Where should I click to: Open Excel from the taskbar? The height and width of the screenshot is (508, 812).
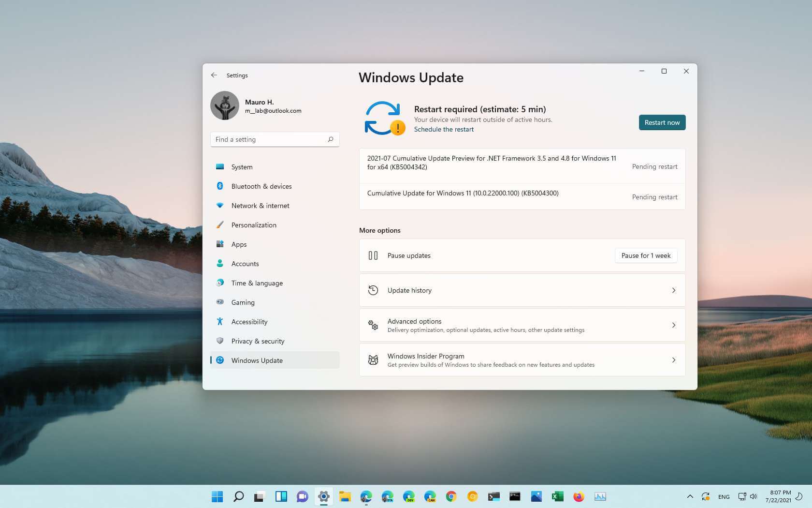557,496
